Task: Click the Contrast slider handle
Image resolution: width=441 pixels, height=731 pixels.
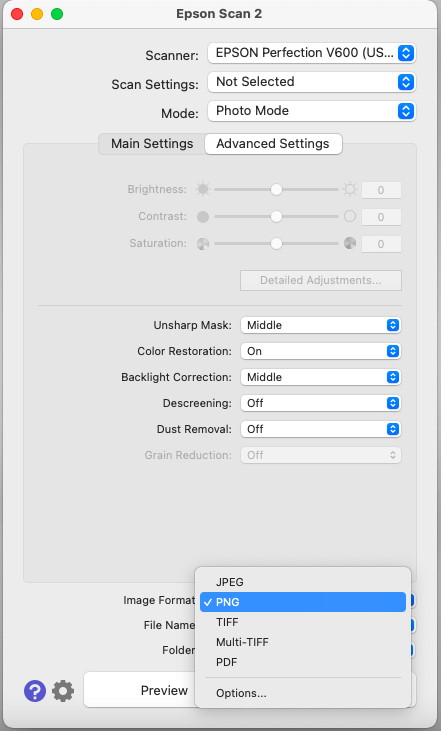Action: pyautogui.click(x=276, y=216)
